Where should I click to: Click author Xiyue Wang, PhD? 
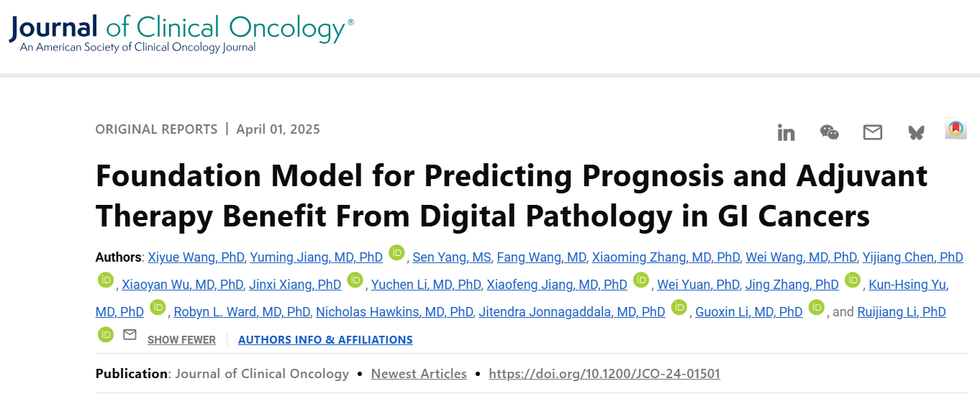[x=196, y=257]
